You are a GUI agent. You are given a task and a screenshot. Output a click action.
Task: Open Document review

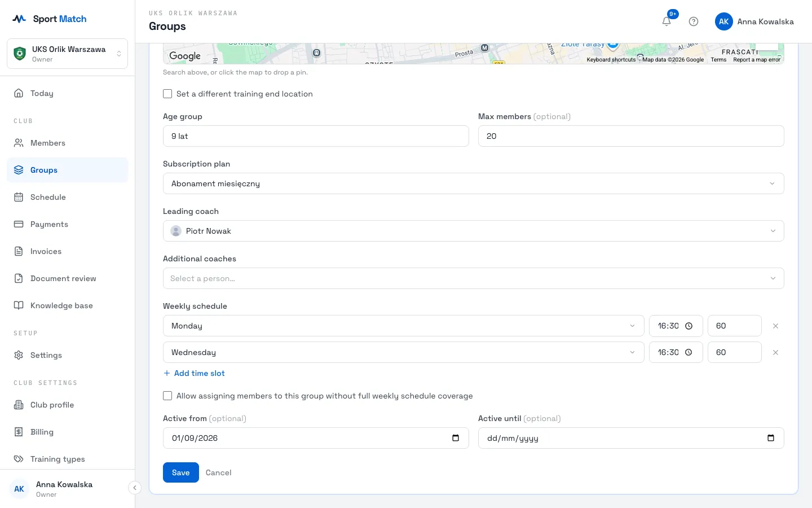68,278
